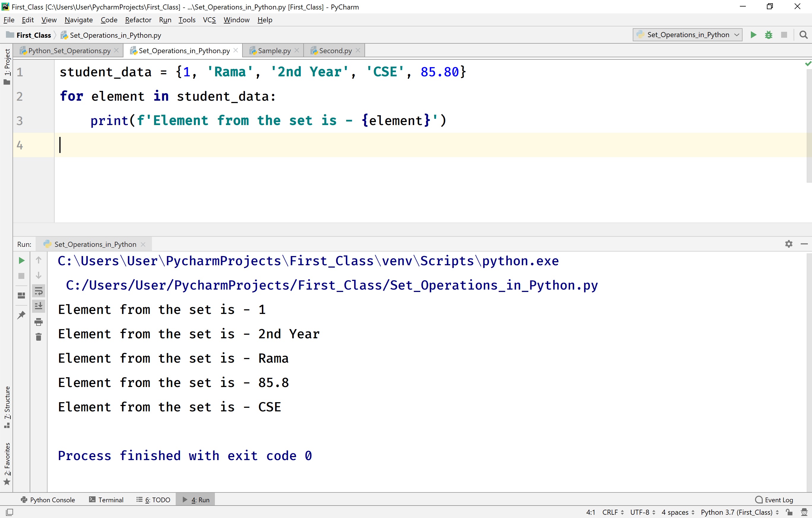Image resolution: width=812 pixels, height=518 pixels.
Task: Print the console output
Action: tap(39, 322)
